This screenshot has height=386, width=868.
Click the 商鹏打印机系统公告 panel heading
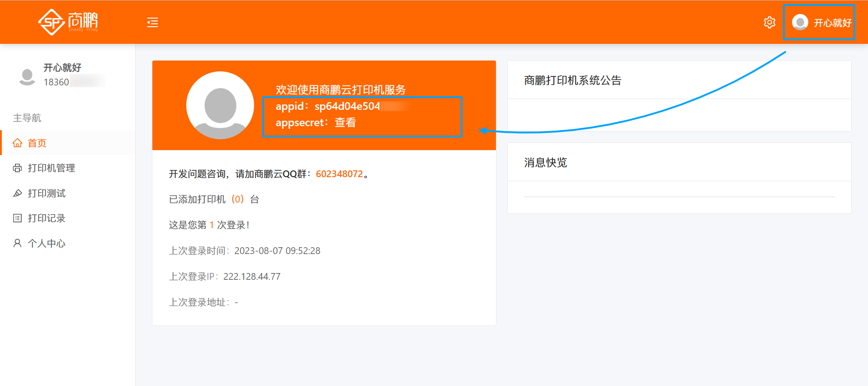coord(572,80)
